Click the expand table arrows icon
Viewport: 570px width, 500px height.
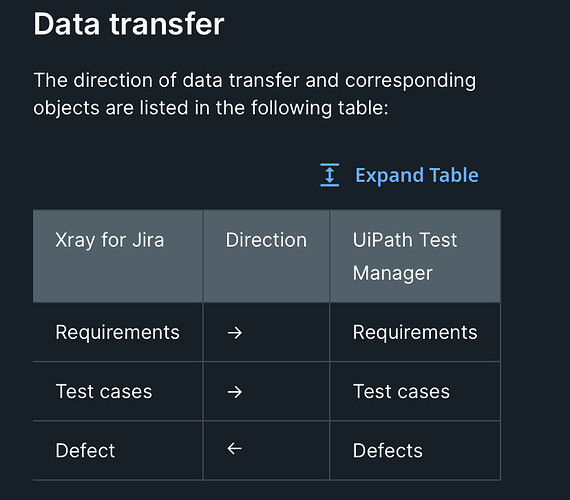coord(330,175)
